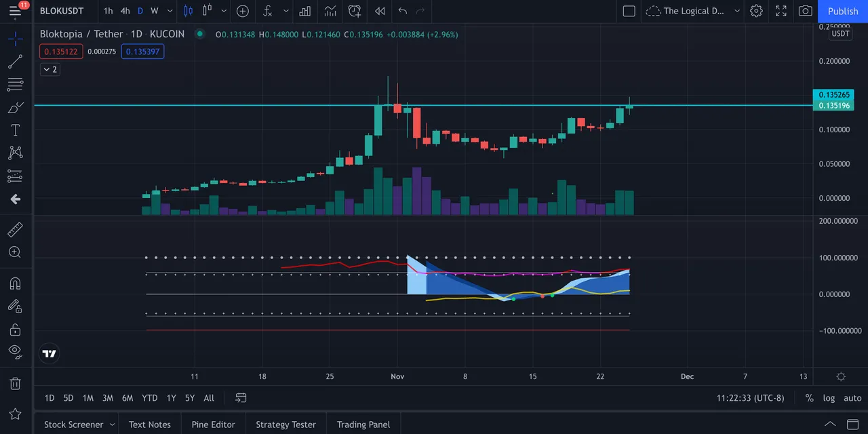Switch to the 4h interval
This screenshot has height=434, width=868.
125,11
